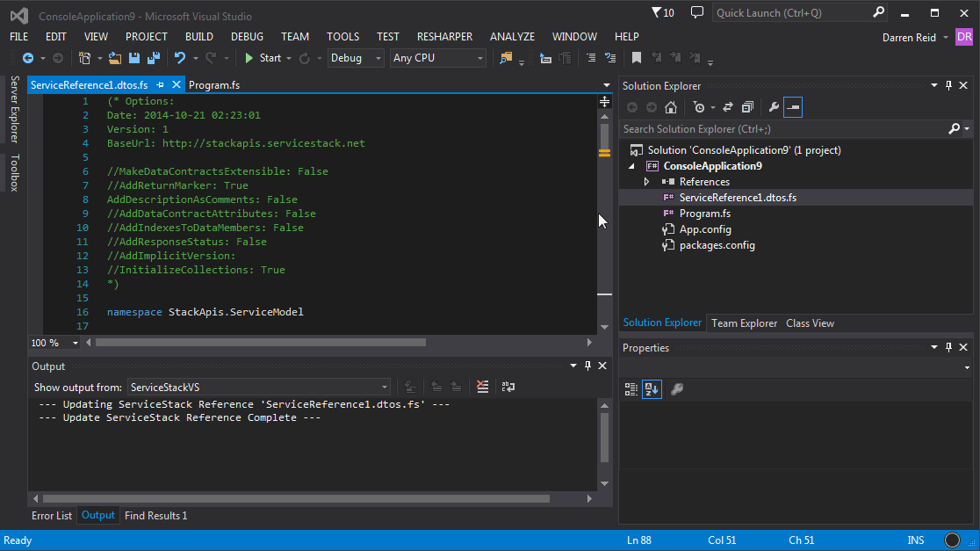Open Properties via the wrench icon

[x=771, y=106]
